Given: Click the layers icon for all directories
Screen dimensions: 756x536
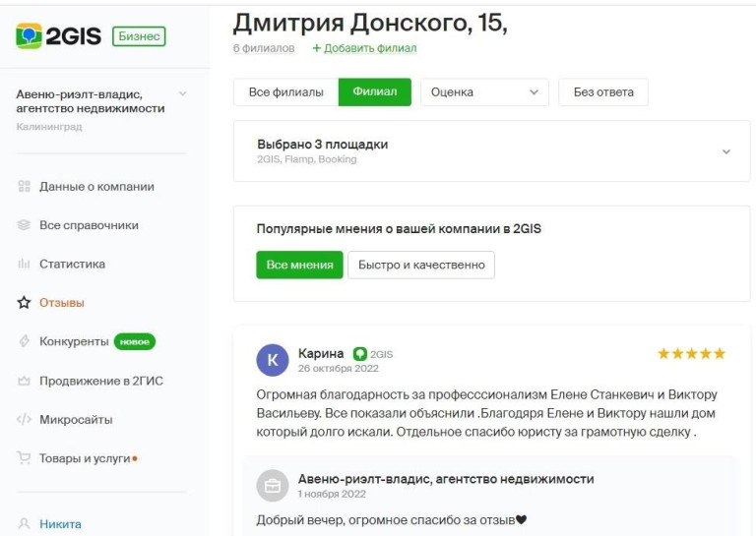Looking at the screenshot, I should [24, 225].
